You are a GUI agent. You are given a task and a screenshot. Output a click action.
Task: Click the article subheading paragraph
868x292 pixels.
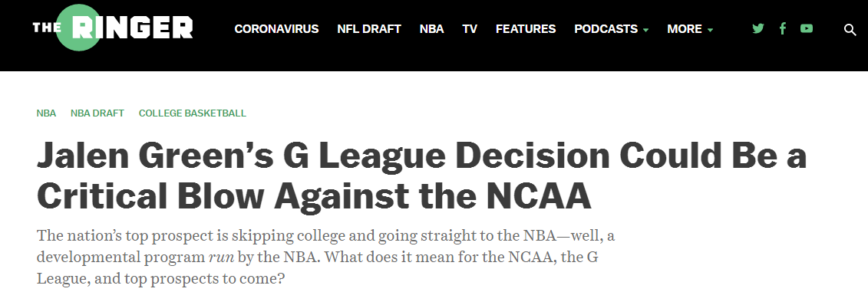[x=326, y=257]
